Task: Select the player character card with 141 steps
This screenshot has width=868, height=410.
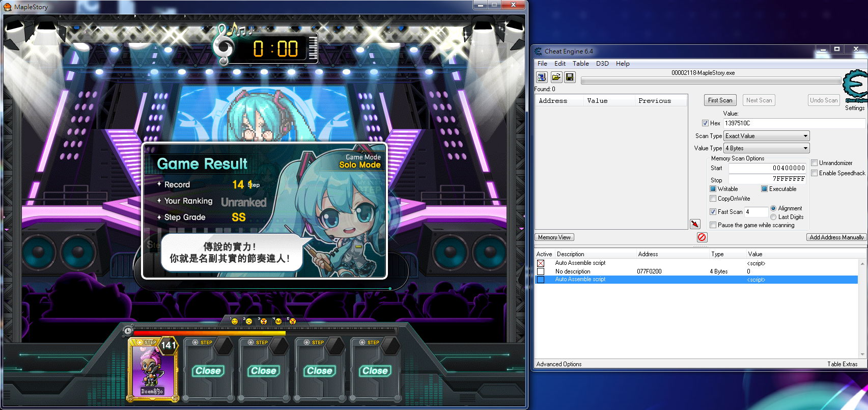Action: click(x=153, y=369)
